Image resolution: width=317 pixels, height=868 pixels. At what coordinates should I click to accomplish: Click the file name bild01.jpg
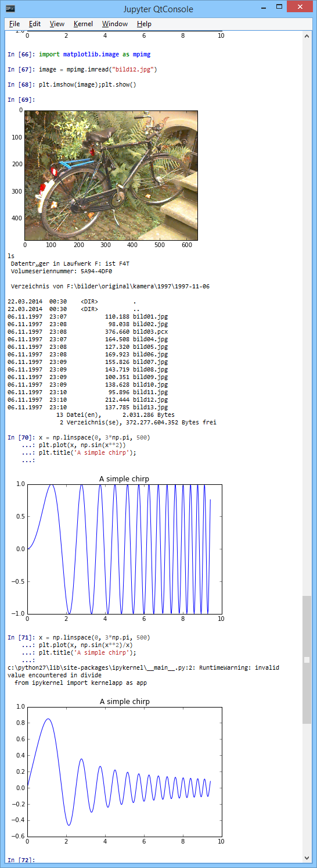coord(150,316)
